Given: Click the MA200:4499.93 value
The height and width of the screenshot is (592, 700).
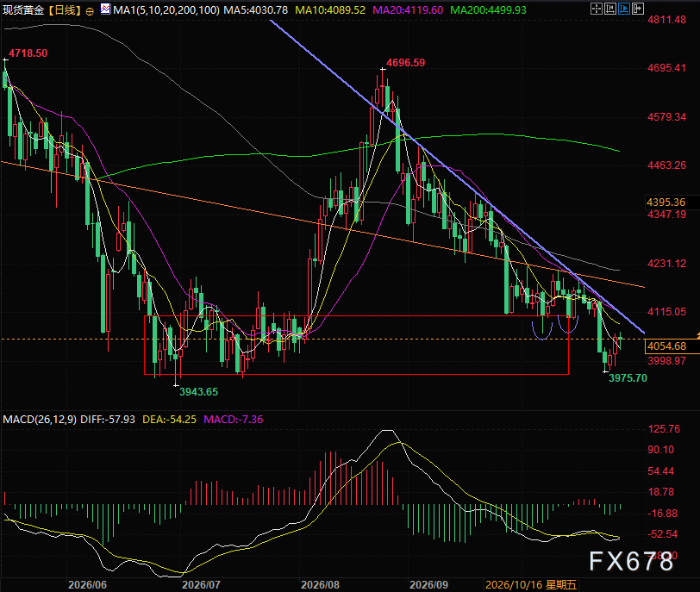Looking at the screenshot, I should click(x=489, y=9).
